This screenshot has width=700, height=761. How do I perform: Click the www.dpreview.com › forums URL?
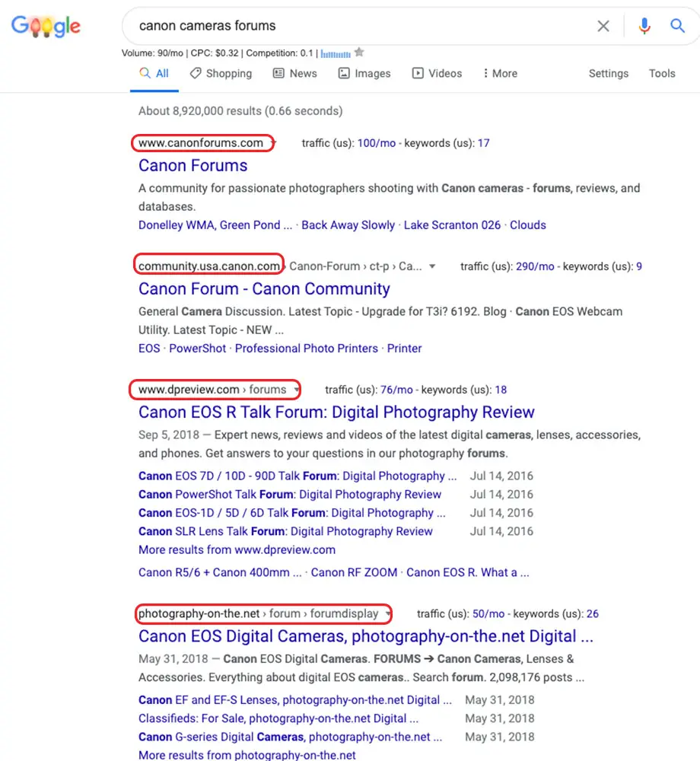click(212, 390)
